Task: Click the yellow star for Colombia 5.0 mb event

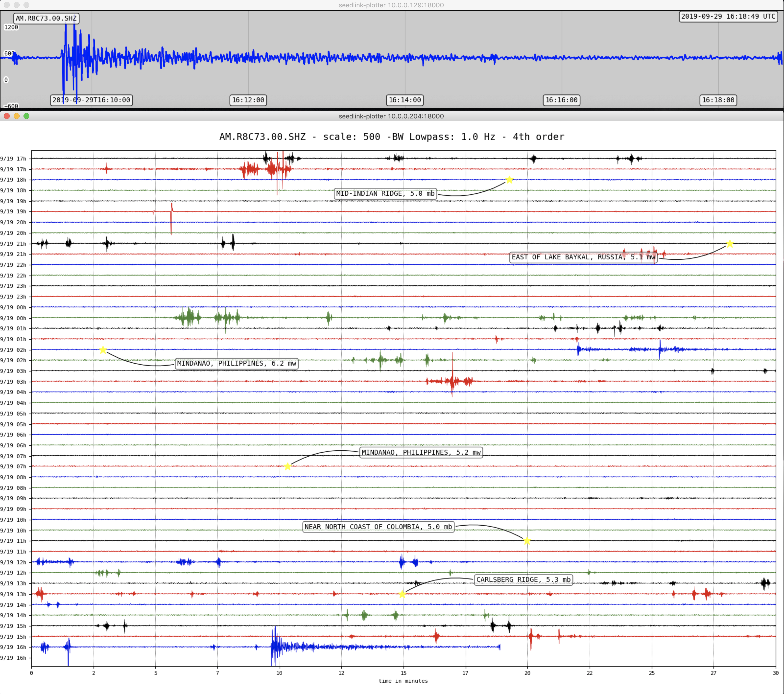Action: 527,541
